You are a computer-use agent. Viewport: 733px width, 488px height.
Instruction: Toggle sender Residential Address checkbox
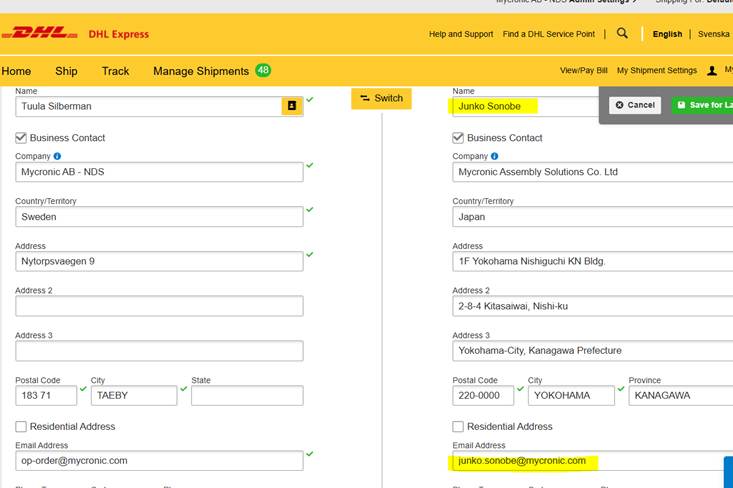(x=21, y=426)
